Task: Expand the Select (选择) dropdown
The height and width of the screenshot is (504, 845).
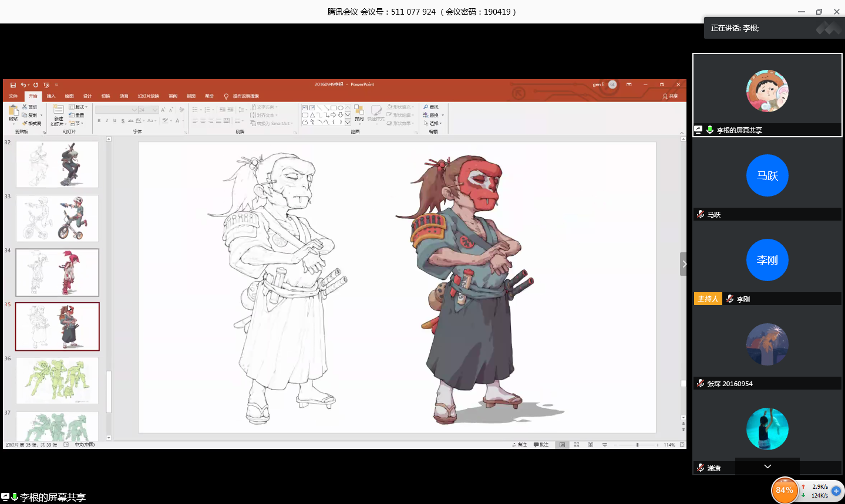Action: [x=434, y=123]
